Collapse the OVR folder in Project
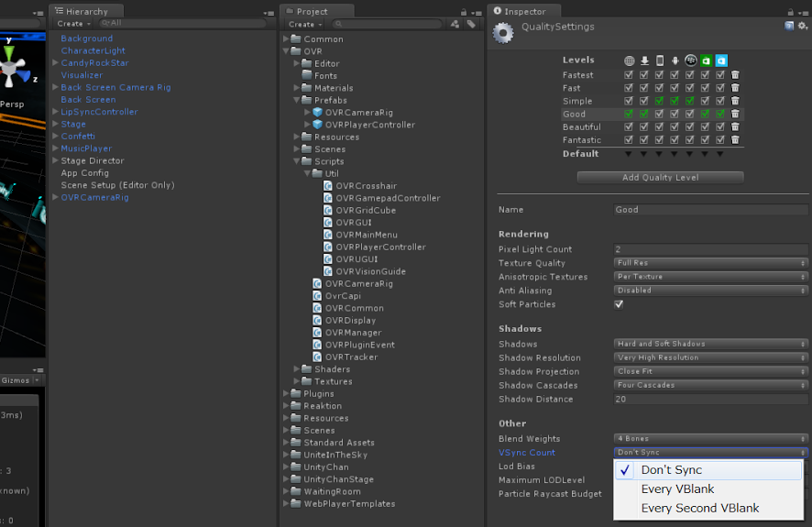Viewport: 812px width, 527px height. 286,51
